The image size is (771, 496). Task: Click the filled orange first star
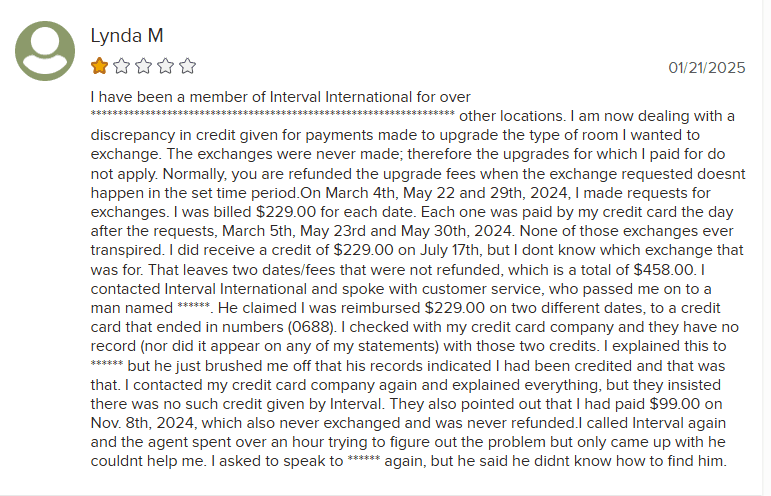(99, 67)
